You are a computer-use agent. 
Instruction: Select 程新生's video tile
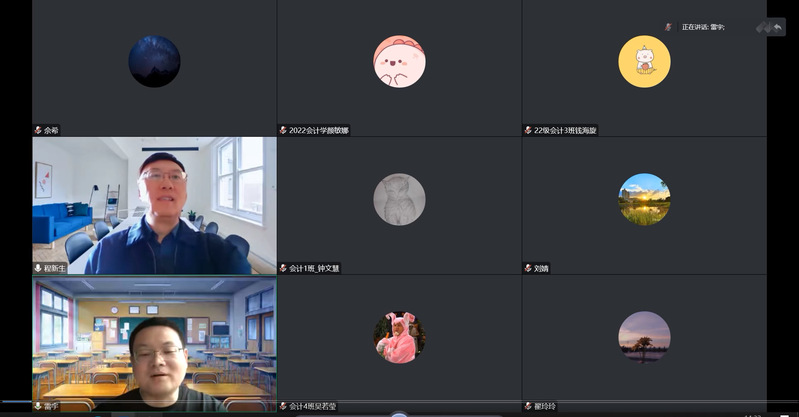[154, 205]
